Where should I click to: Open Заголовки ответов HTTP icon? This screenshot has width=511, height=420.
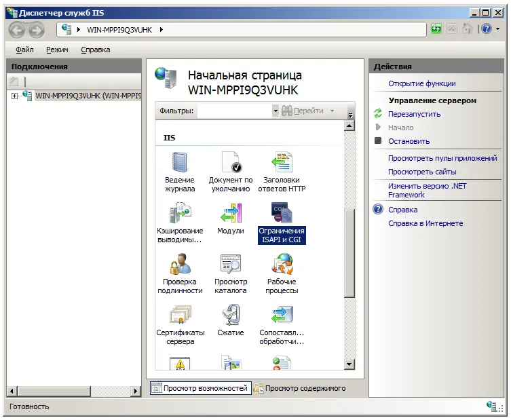pos(282,162)
